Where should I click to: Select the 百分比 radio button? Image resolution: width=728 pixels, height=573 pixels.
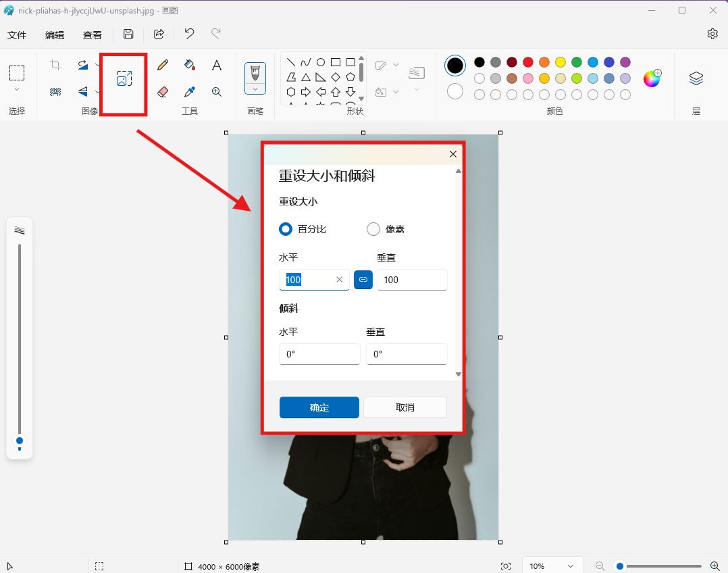coord(286,229)
